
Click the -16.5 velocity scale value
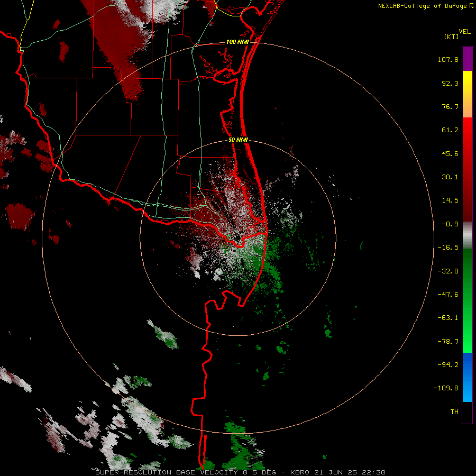[x=448, y=248]
